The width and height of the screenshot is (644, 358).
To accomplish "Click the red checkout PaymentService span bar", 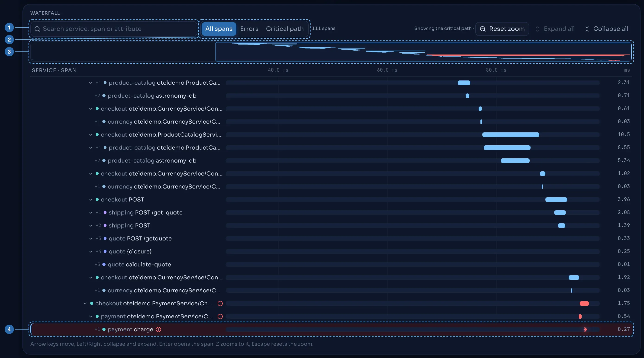I will (x=584, y=304).
